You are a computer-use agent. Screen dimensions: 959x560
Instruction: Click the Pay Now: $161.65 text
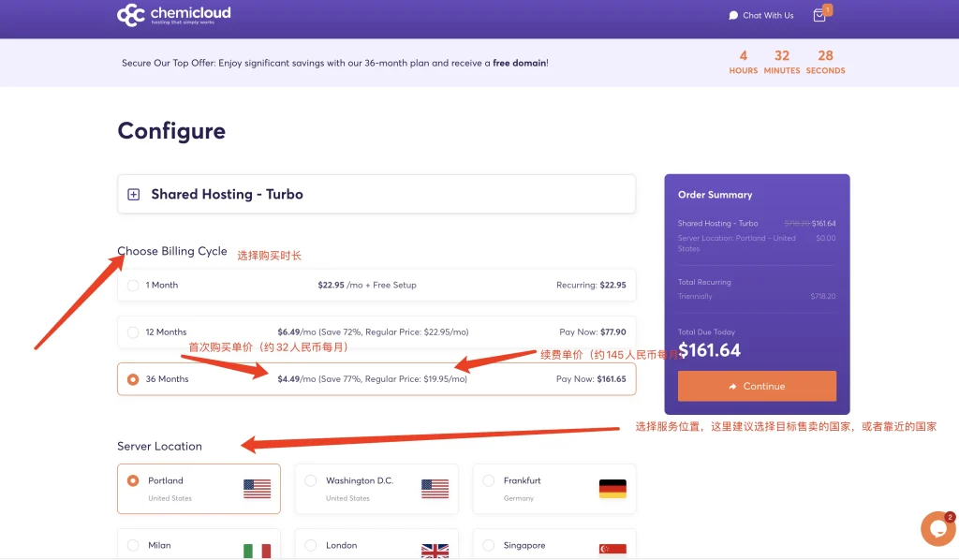(x=592, y=379)
